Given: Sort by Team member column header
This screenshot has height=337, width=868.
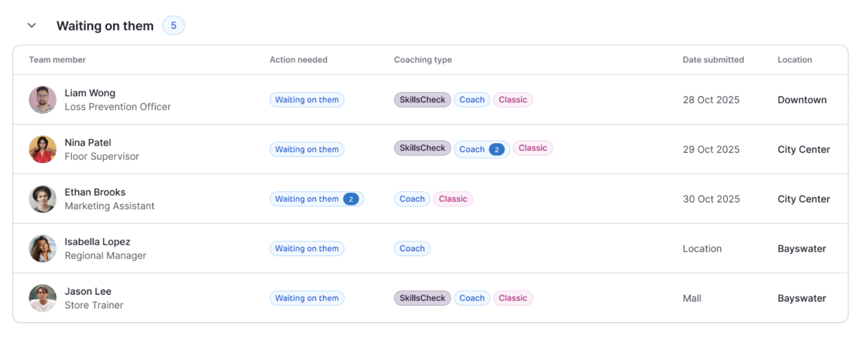Looking at the screenshot, I should click(57, 60).
